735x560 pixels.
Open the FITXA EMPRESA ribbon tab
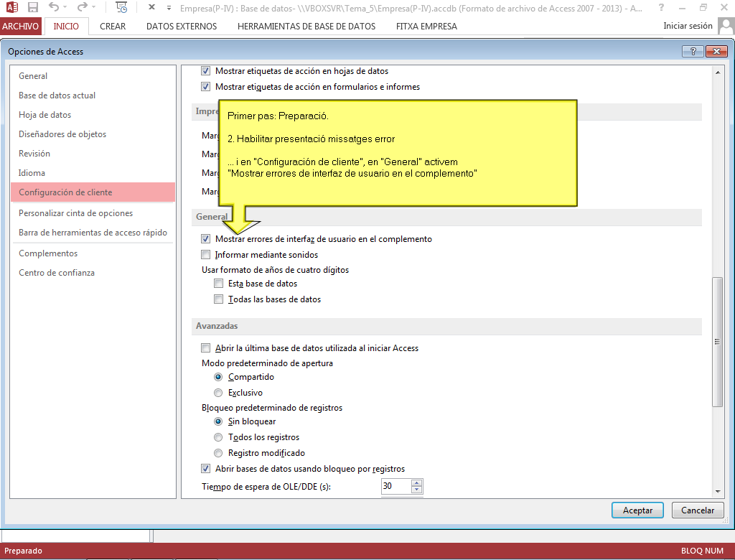[x=426, y=27]
